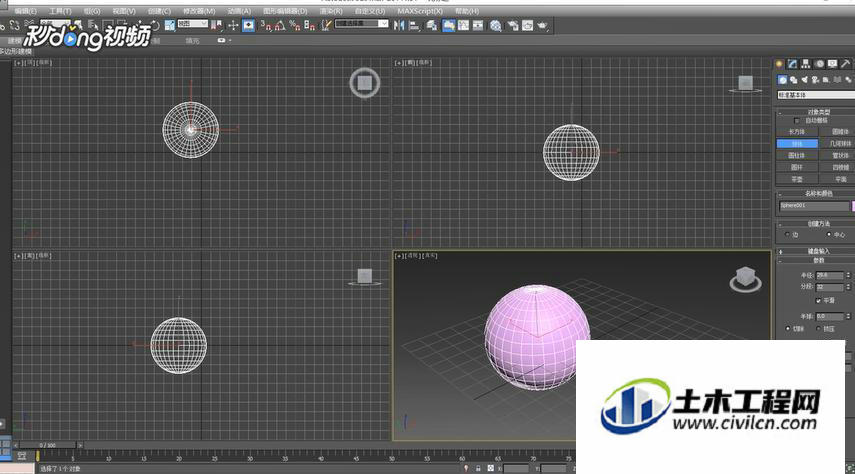The image size is (855, 474).
Task: Select the 边 creation method radio
Action: 787,235
